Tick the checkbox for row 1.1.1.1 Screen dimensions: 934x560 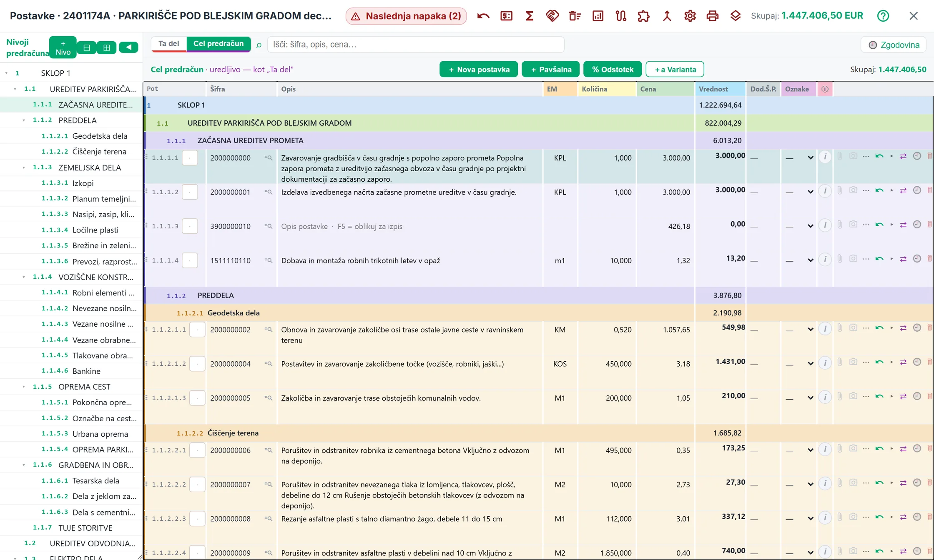point(190,158)
